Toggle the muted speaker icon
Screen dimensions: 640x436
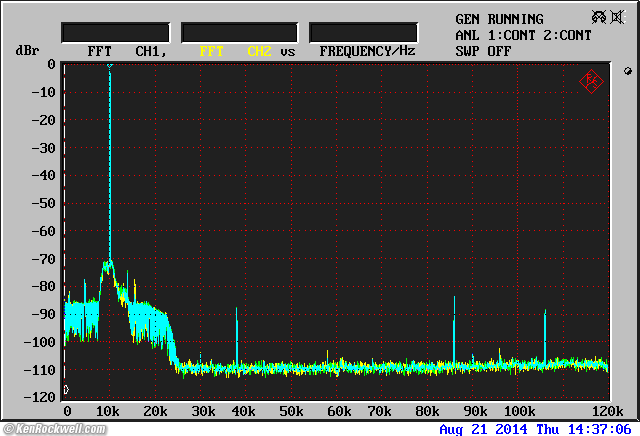[x=619, y=17]
